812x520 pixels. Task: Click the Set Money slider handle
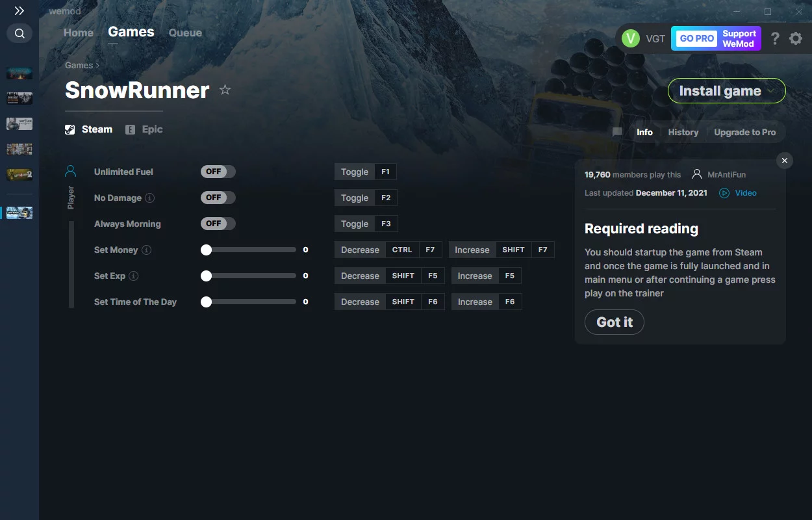(206, 250)
